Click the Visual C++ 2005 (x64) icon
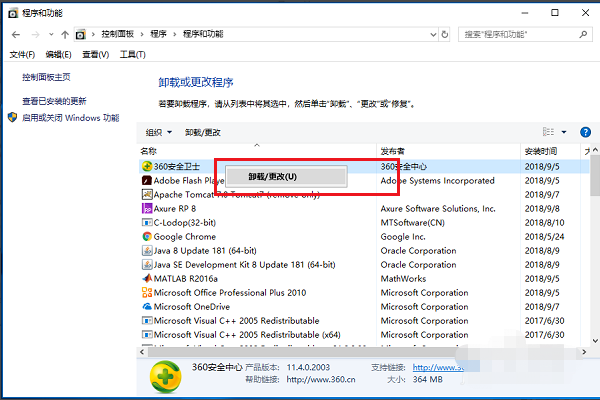Screen dimensions: 600x400 [147, 335]
